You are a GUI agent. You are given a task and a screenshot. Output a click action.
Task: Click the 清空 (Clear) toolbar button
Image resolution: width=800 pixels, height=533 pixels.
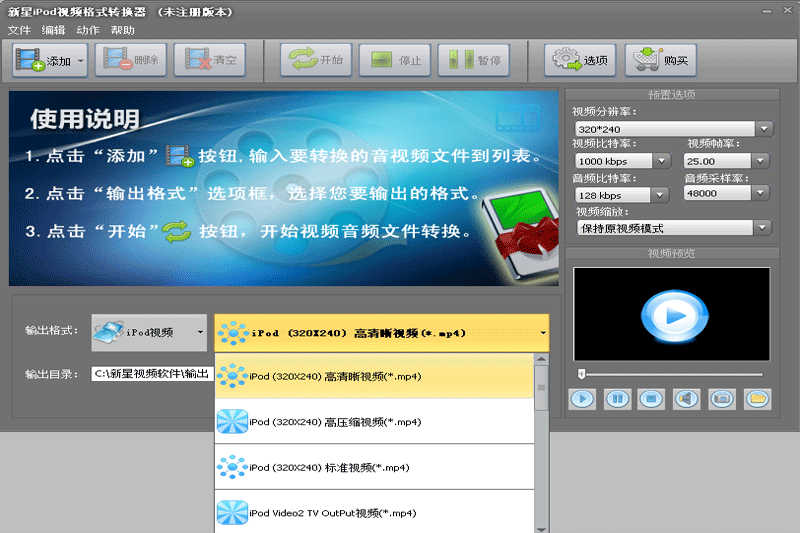[210, 60]
